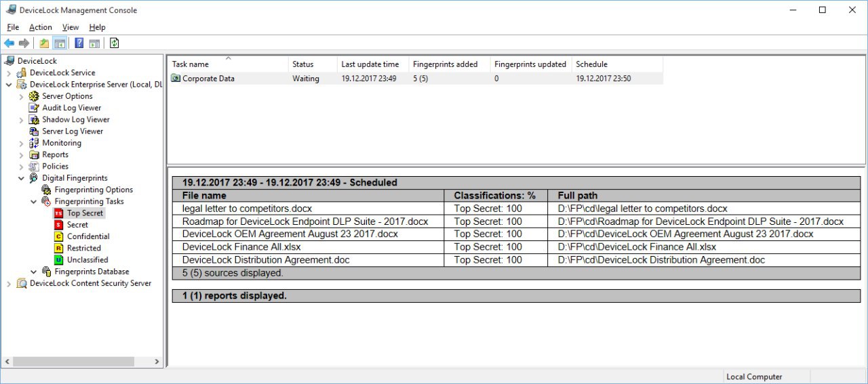Click 'legal letter to competitors.docx' file name
This screenshot has width=868, height=384.
[x=247, y=209]
